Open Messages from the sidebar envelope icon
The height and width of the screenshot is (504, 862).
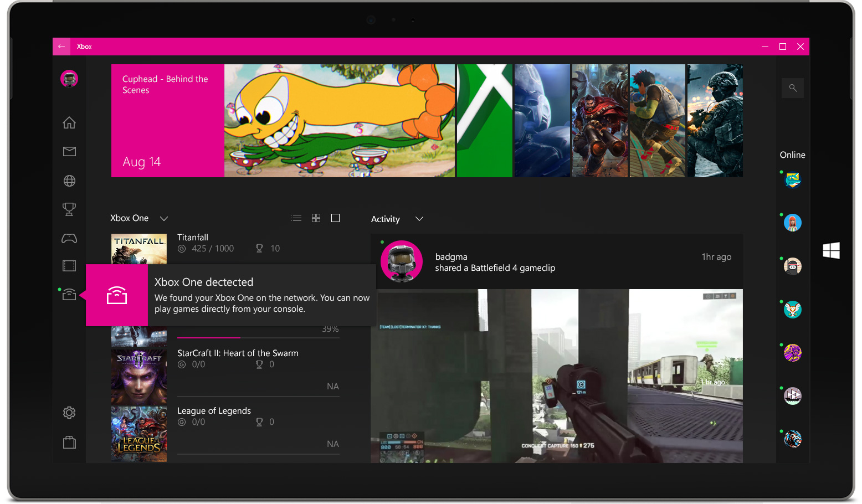(x=69, y=151)
